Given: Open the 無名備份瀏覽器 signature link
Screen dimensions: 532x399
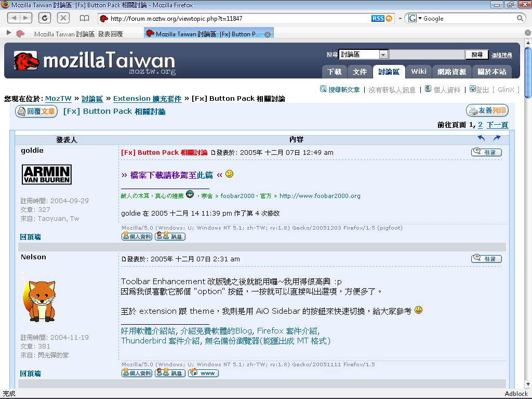Looking at the screenshot, I should click(268, 341).
